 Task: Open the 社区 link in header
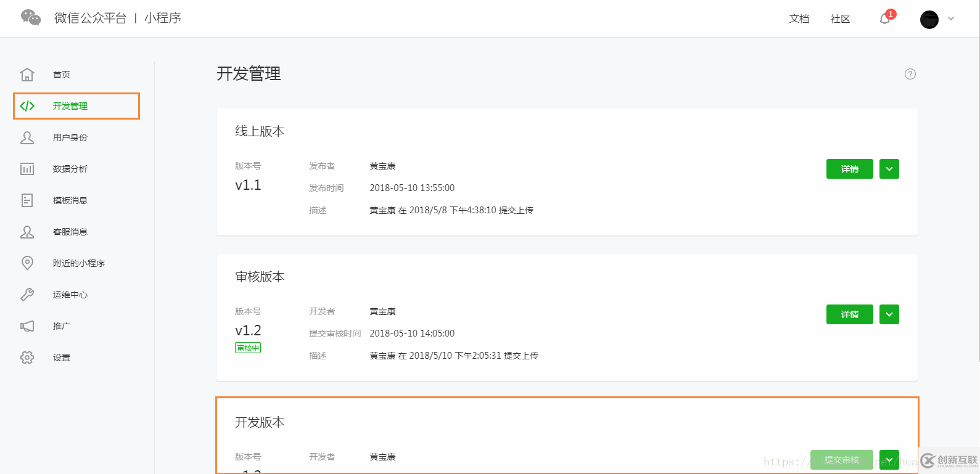[840, 19]
